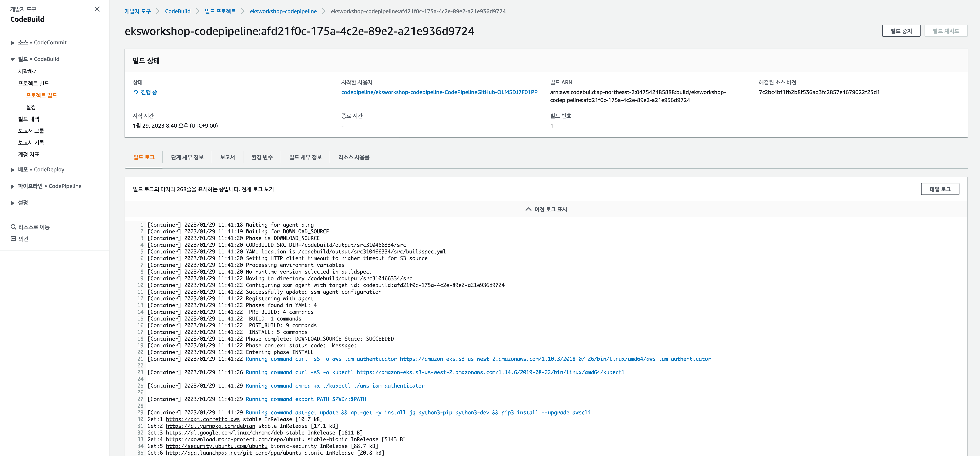The height and width of the screenshot is (456, 980).
Task: Open 보고서 그룹 in the sidebar
Action: (x=31, y=131)
